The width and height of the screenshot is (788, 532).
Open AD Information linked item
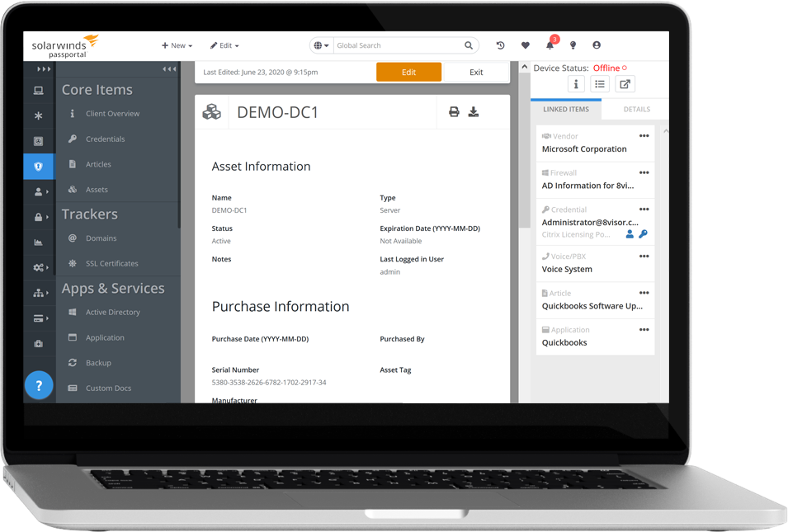[x=587, y=186]
